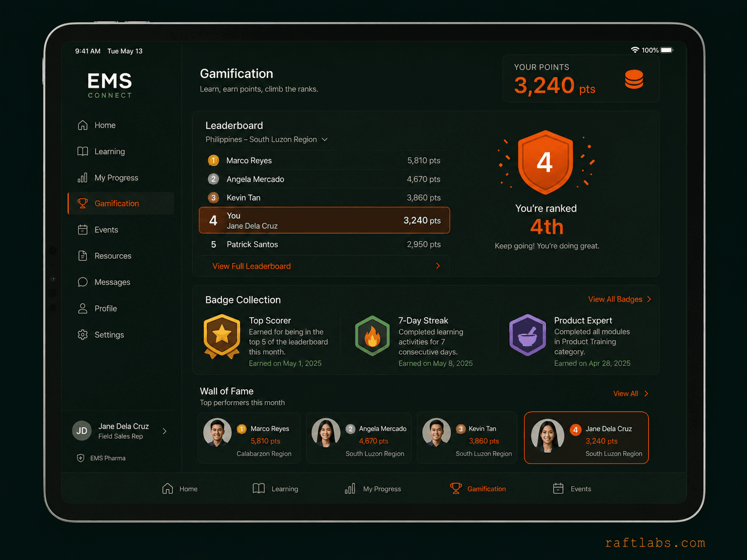Expand the South Luzon Region dropdown chevron
This screenshot has width=747, height=560.
tap(324, 140)
